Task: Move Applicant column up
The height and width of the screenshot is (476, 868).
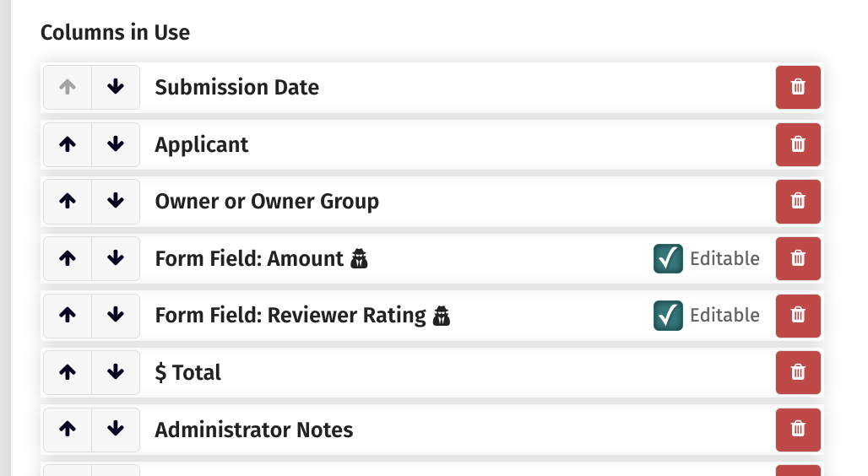Action: [x=68, y=145]
